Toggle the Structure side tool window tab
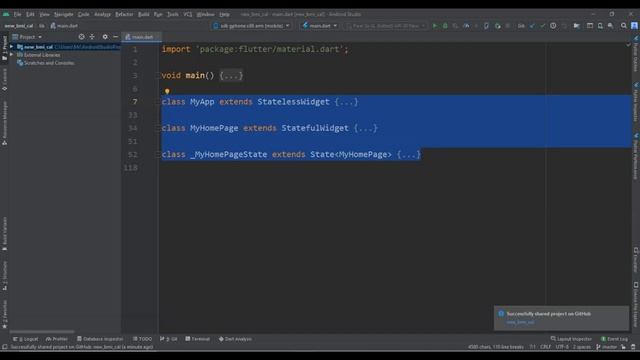The width and height of the screenshot is (640, 360). tap(4, 276)
